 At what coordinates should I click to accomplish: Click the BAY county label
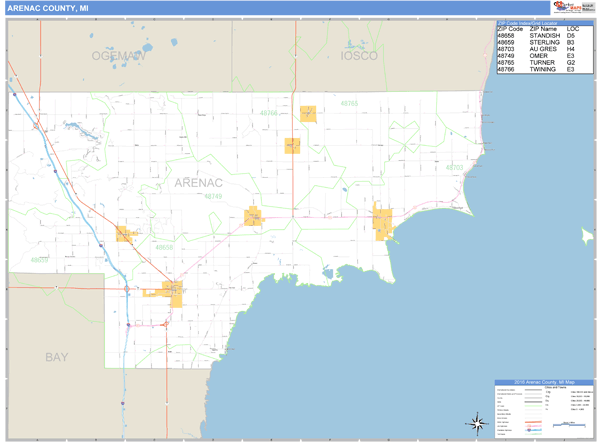pyautogui.click(x=57, y=356)
